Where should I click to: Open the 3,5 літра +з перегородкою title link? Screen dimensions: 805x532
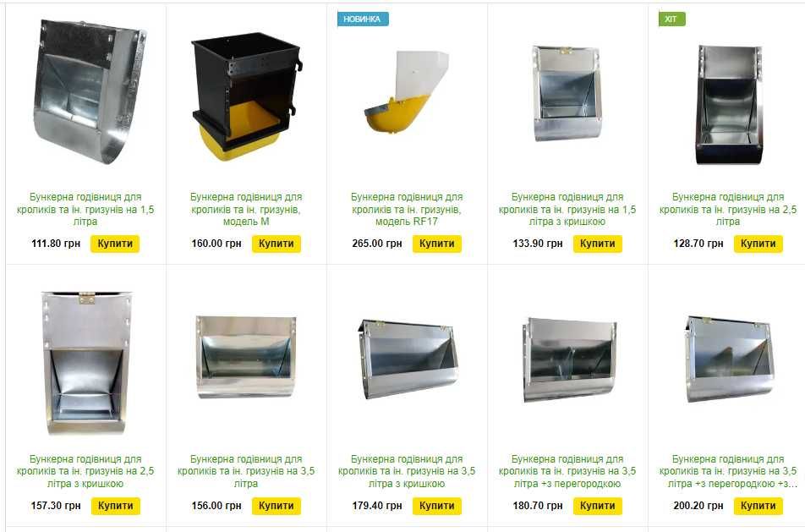click(567, 471)
